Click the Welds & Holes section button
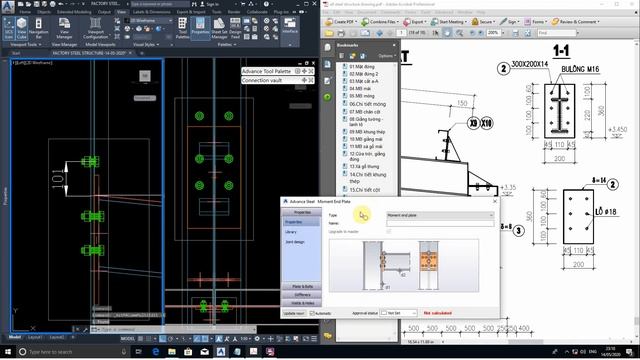640x360 pixels. pyautogui.click(x=302, y=303)
